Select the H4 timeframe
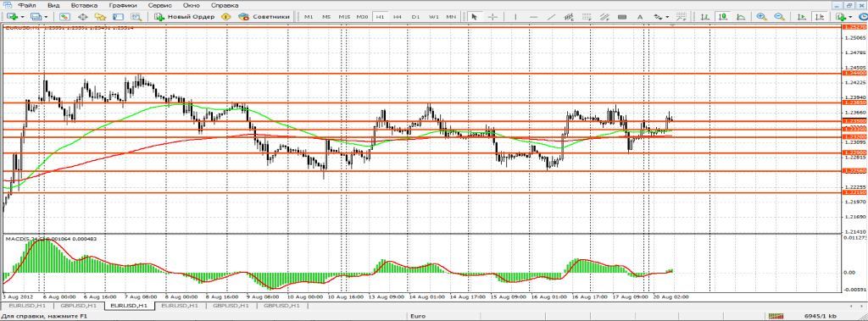 398,17
